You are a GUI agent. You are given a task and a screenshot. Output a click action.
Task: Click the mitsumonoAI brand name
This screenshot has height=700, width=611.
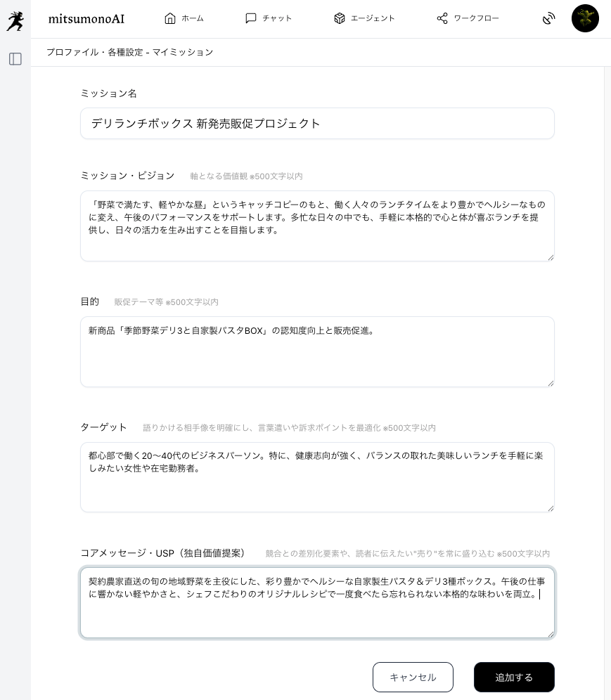[86, 19]
